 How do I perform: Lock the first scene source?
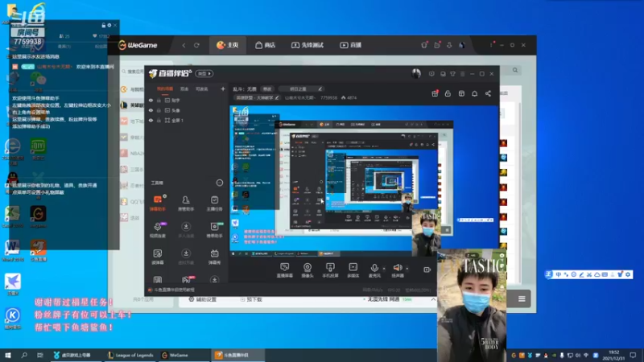(159, 100)
